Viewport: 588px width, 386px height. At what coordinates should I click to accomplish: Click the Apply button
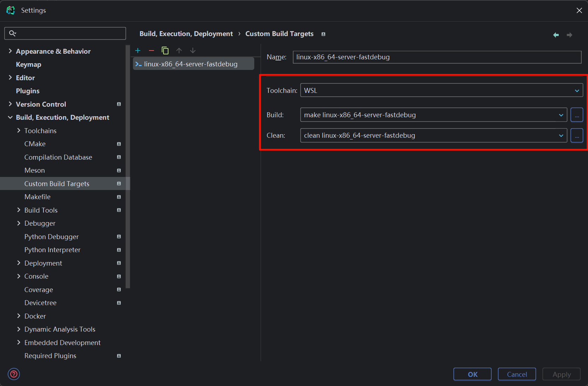click(562, 374)
